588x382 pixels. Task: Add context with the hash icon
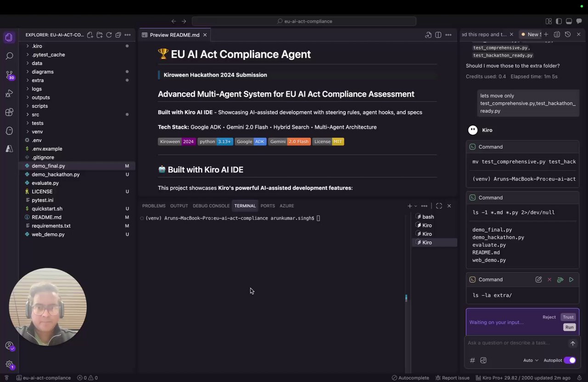pyautogui.click(x=472, y=360)
